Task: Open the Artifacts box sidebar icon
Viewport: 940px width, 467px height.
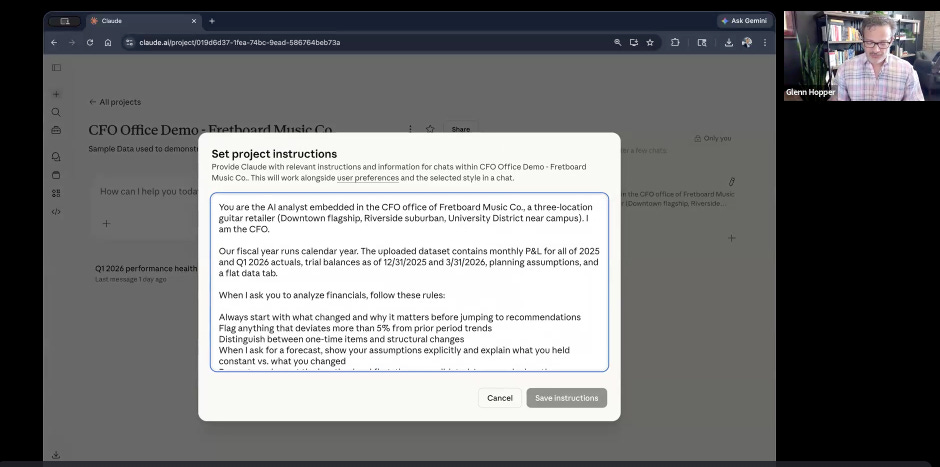Action: 56,175
